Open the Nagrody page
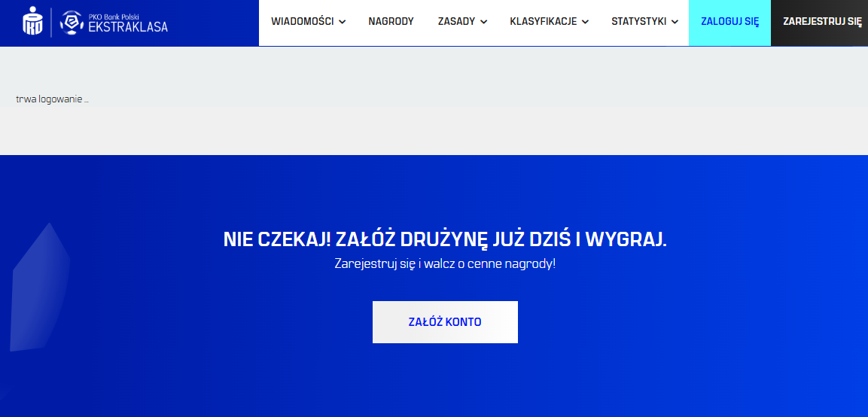 [391, 22]
